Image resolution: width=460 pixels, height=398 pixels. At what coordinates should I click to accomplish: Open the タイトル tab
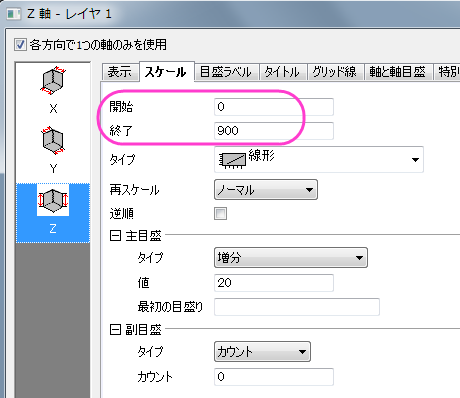point(282,72)
